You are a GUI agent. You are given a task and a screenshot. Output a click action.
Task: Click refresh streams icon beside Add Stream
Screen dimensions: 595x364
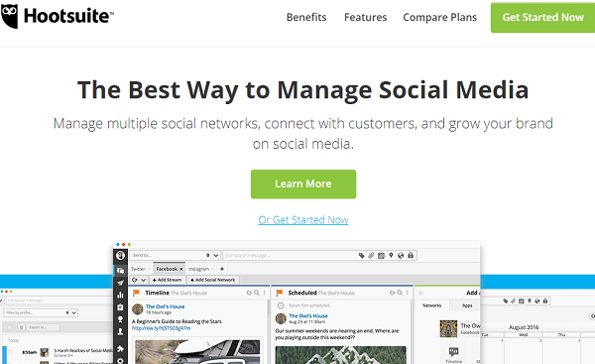point(134,280)
